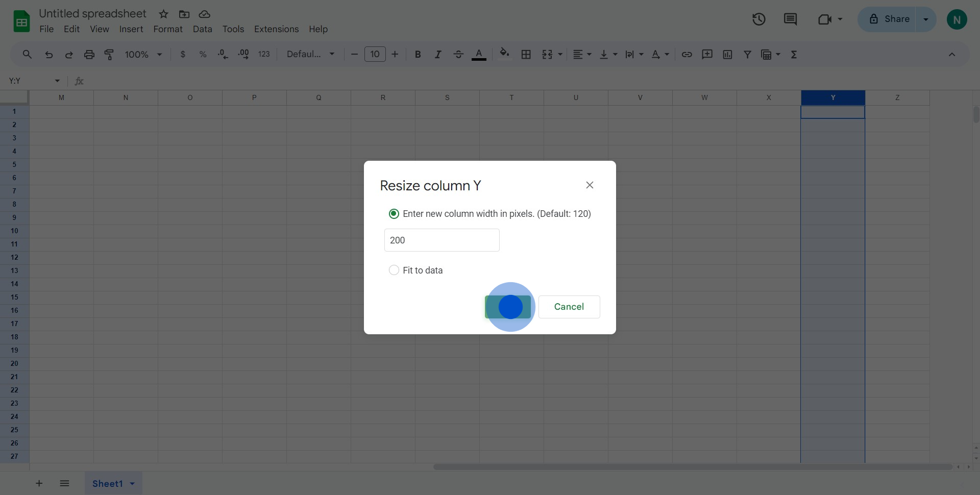Open fill color bucket

504,54
